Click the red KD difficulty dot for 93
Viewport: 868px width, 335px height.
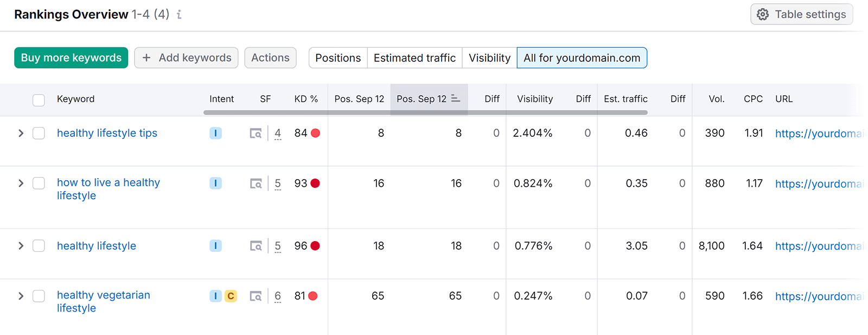pos(315,184)
